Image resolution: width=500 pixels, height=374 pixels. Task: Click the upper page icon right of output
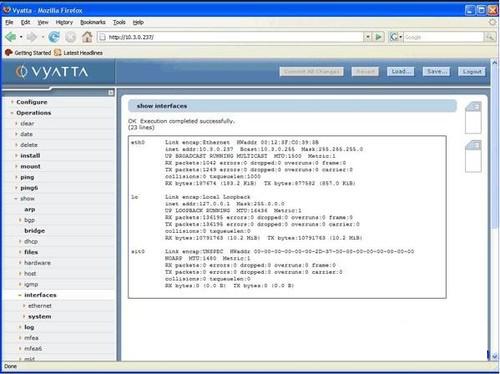tap(473, 117)
